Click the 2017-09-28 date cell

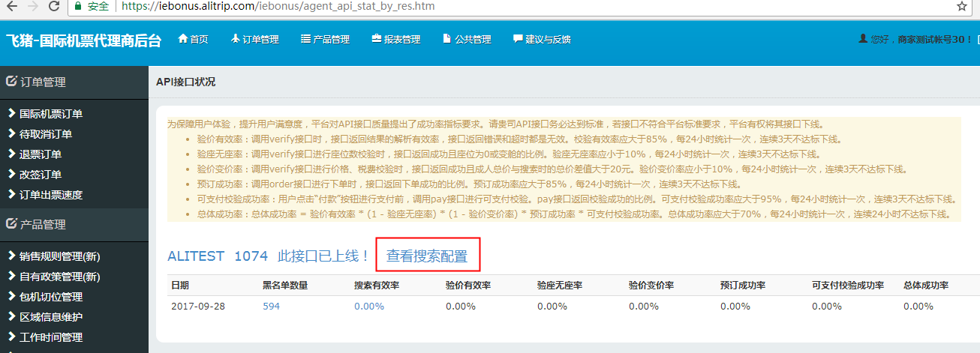pyautogui.click(x=198, y=306)
